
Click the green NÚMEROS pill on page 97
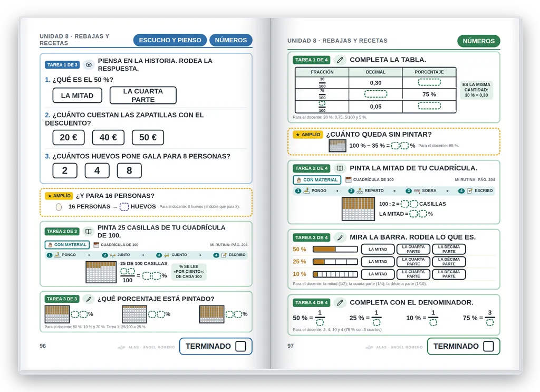[478, 41]
